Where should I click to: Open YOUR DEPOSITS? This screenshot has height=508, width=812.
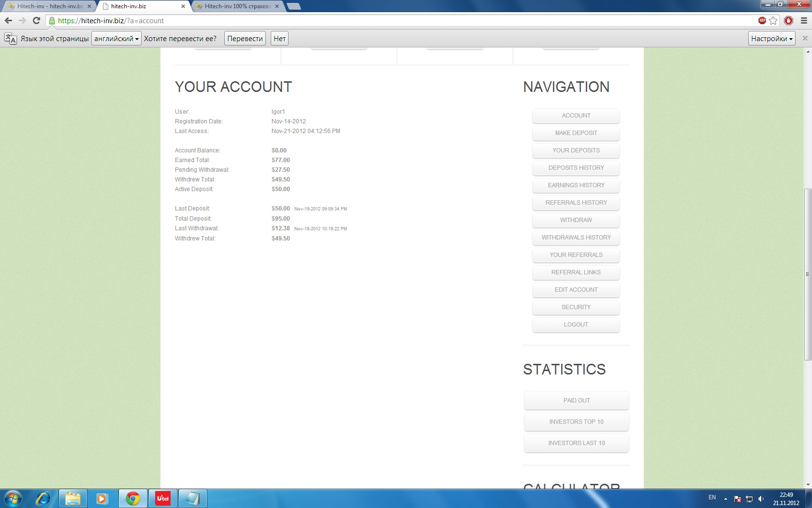576,150
